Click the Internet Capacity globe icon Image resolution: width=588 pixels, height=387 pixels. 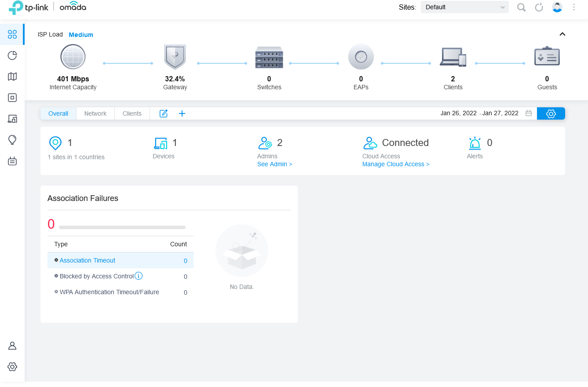pos(73,57)
